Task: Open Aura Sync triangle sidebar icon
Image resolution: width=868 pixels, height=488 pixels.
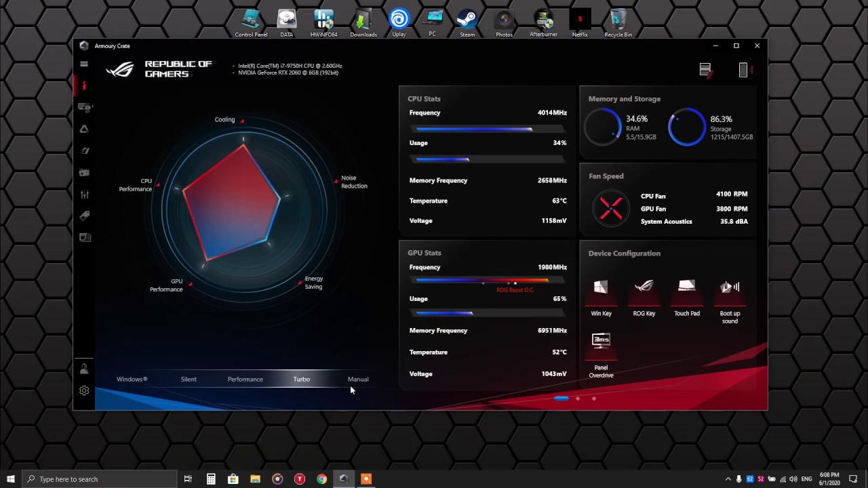Action: point(84,129)
